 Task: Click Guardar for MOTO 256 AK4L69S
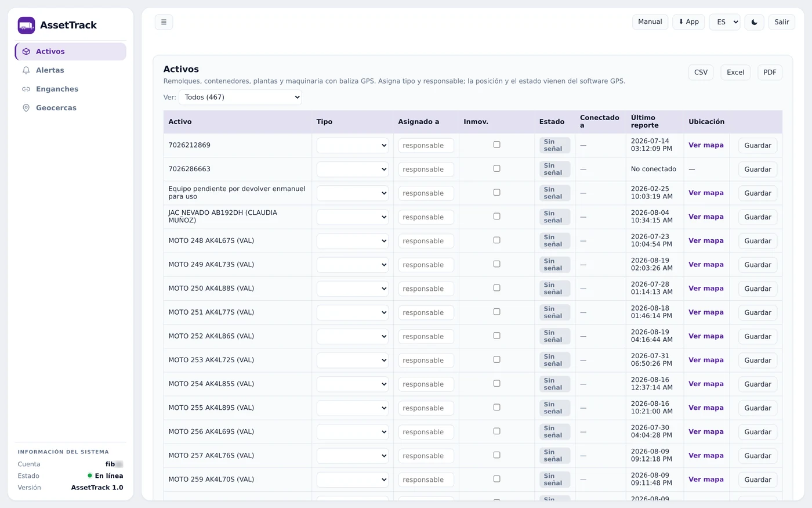tap(757, 432)
